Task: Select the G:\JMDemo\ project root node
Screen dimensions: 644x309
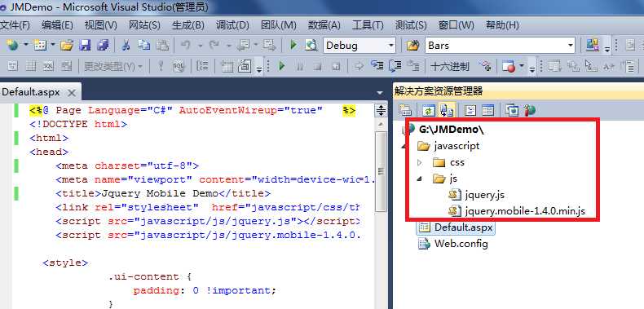Action: point(452,130)
